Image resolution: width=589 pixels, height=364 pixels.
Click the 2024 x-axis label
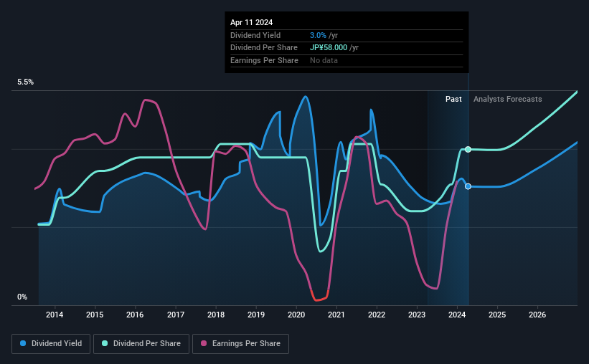tap(457, 315)
